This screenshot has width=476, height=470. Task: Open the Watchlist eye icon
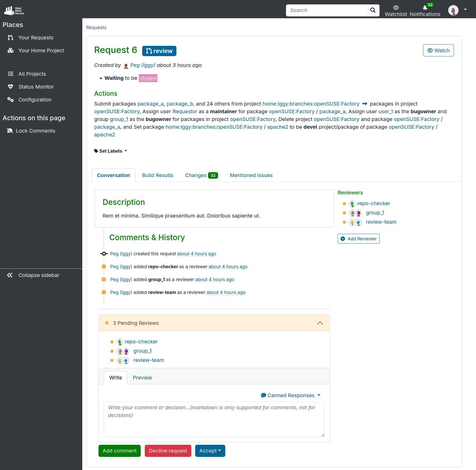pos(396,8)
